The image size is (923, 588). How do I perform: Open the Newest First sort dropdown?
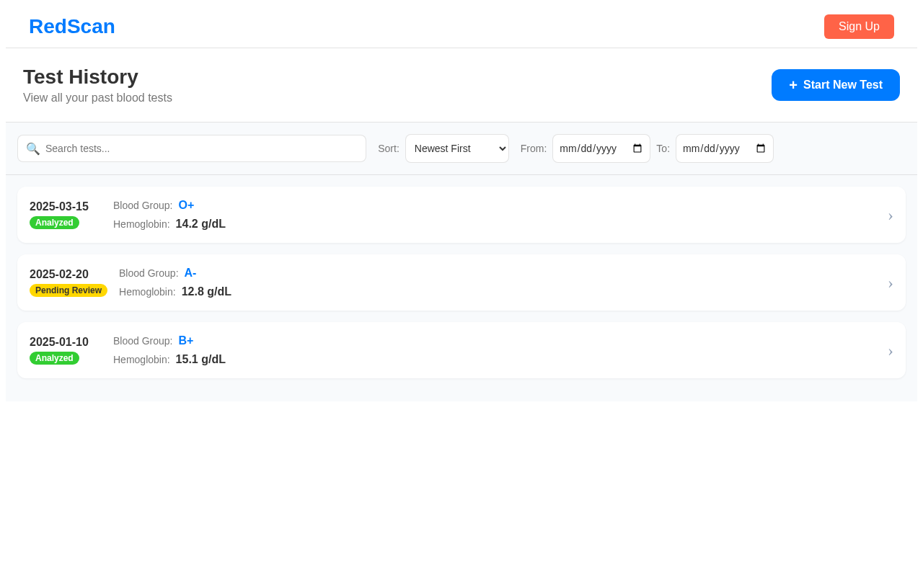point(457,148)
